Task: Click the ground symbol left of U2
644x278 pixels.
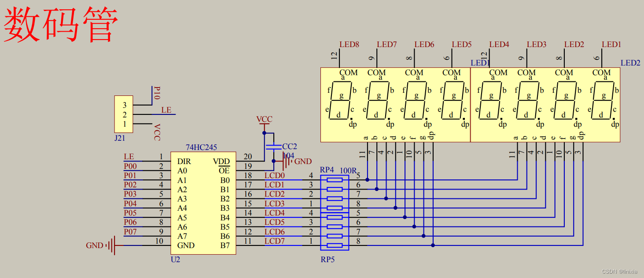Action: point(111,245)
